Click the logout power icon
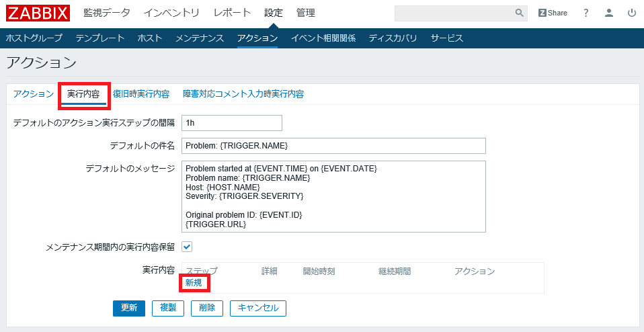Viewport: 644px width, 332px height. coord(631,13)
